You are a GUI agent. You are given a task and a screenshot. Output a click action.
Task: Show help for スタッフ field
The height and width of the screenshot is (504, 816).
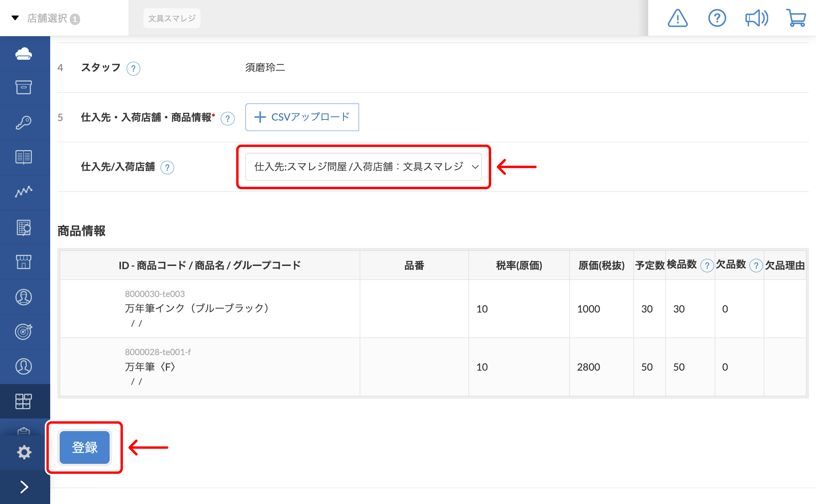[x=133, y=69]
